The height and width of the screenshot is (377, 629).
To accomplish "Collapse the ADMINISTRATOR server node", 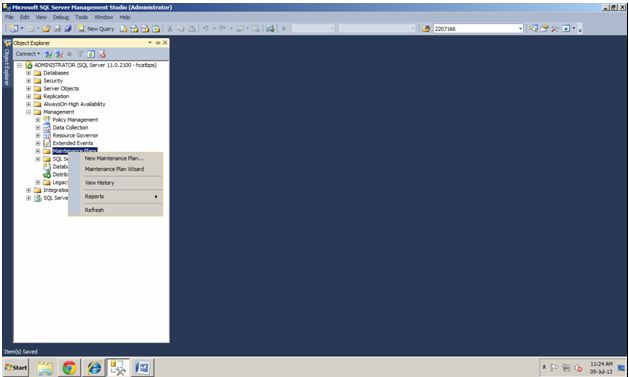I will (19, 65).
